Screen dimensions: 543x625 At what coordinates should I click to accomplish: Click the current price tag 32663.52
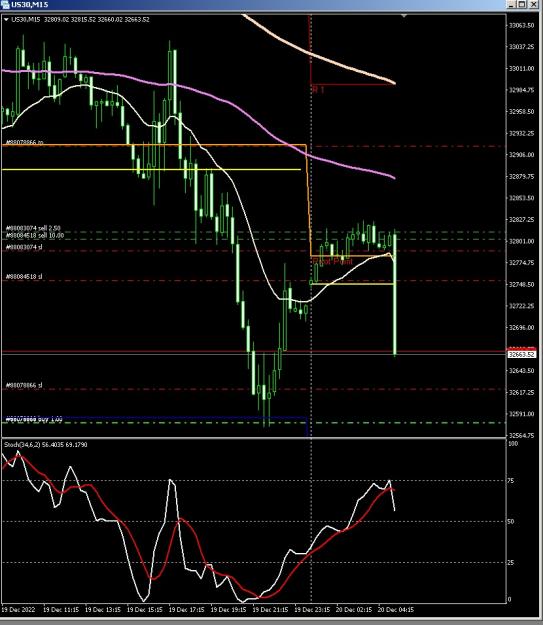pos(521,354)
